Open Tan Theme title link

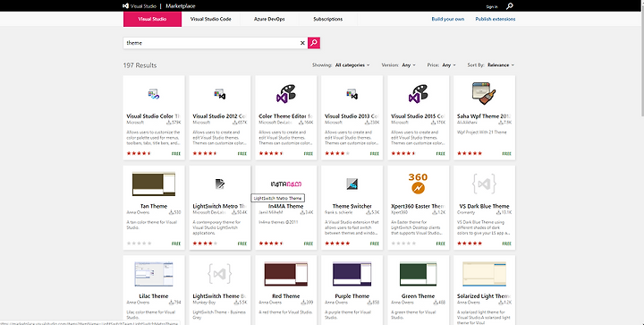pos(154,206)
